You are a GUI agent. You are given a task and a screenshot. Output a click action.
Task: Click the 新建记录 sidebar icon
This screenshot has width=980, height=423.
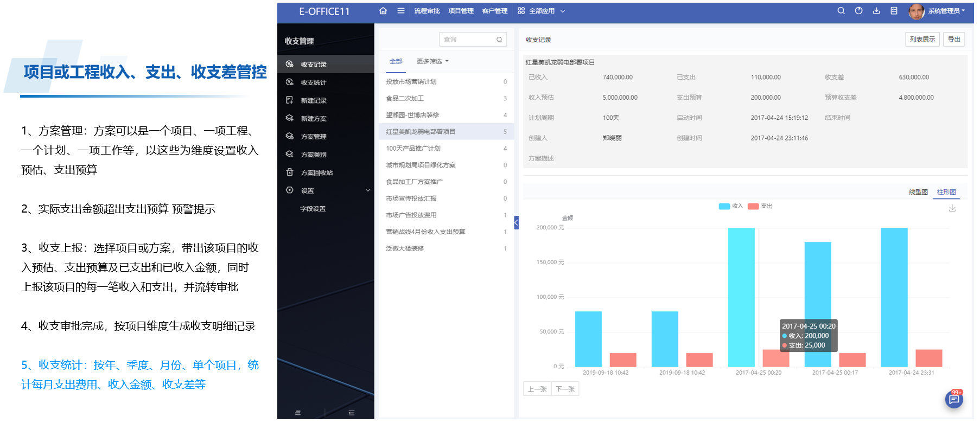pyautogui.click(x=290, y=100)
